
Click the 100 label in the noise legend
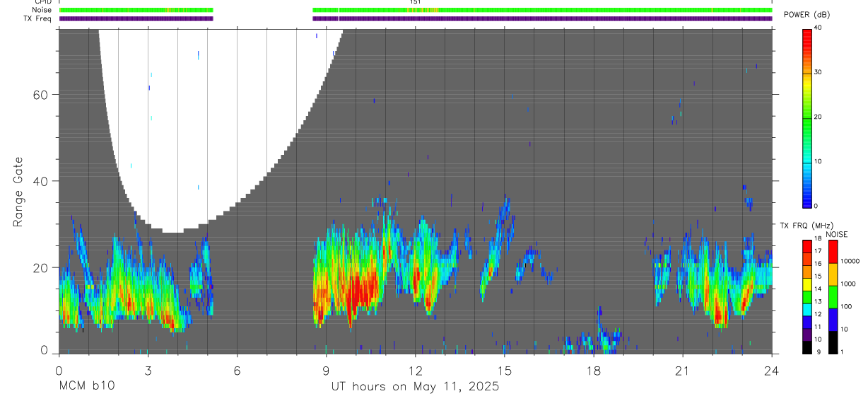(x=846, y=306)
